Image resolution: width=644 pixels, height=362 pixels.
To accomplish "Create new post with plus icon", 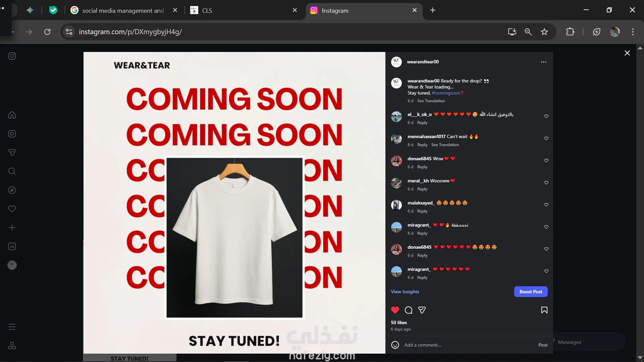I will coord(12,228).
